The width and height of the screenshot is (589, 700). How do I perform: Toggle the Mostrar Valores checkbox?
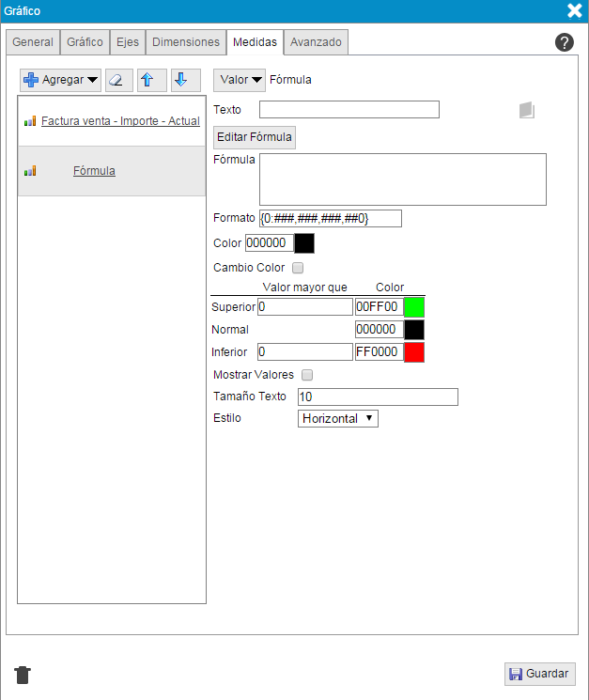coord(307,375)
